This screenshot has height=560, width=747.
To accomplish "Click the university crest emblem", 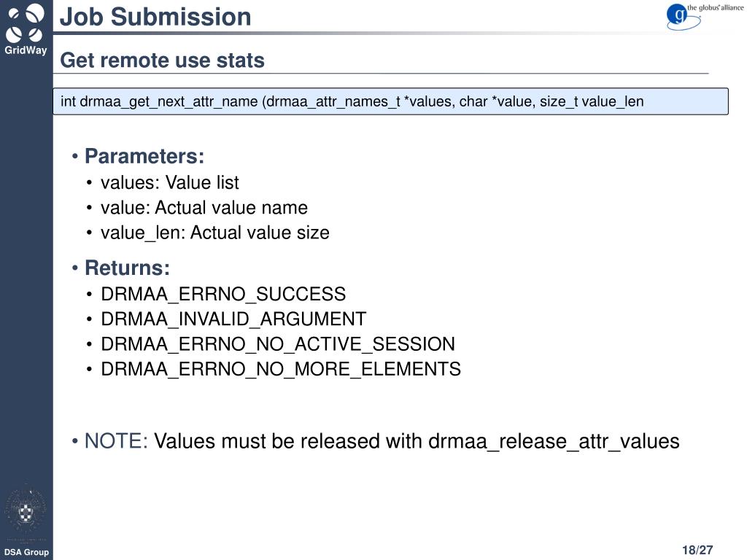I will click(26, 512).
